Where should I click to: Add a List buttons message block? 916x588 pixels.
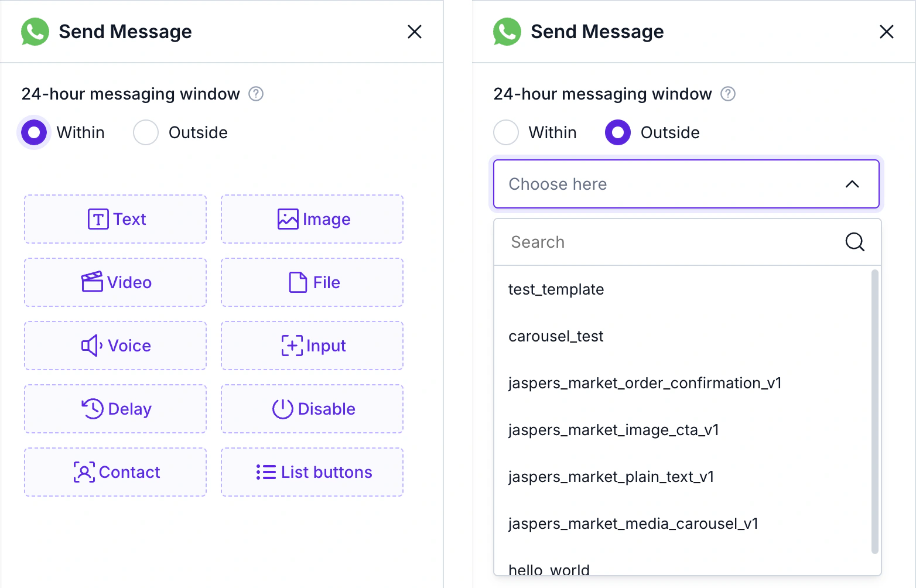(x=312, y=472)
